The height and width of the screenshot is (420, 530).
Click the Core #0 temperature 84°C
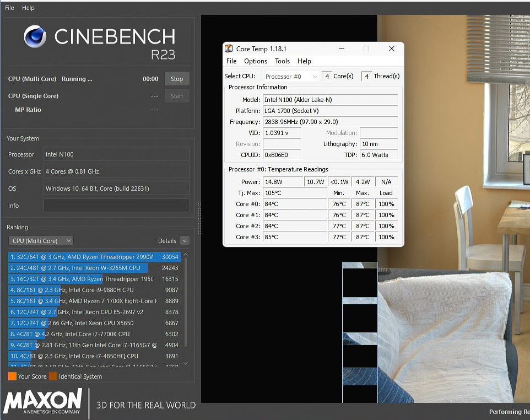pos(295,204)
